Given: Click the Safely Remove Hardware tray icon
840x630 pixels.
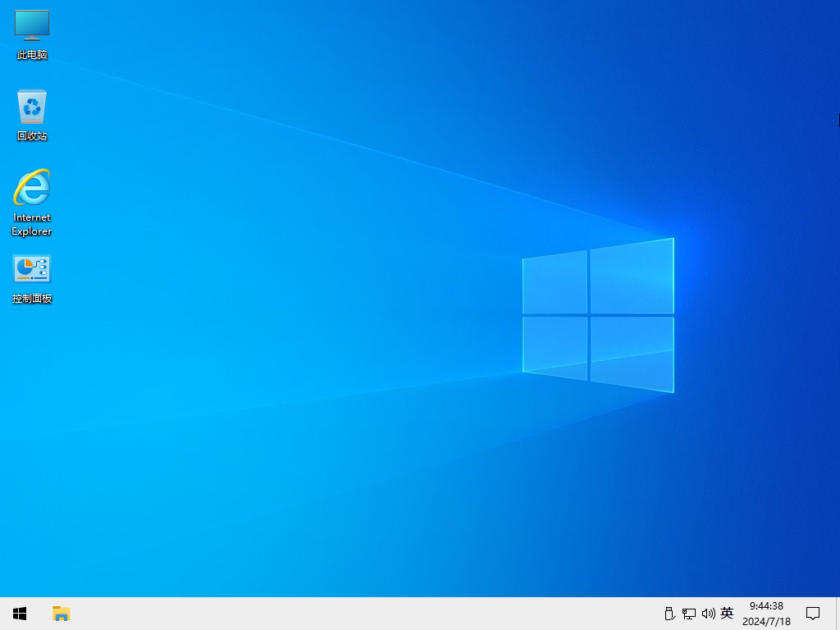Looking at the screenshot, I should [x=669, y=613].
